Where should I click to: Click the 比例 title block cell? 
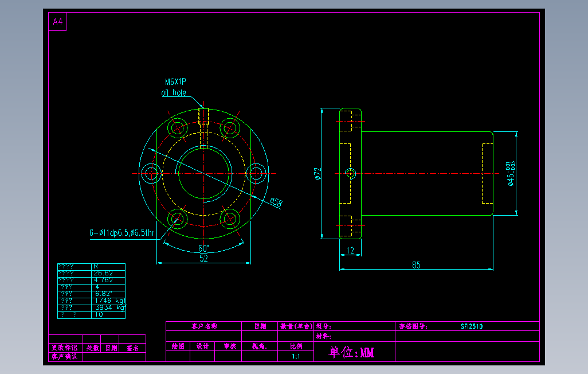(296, 346)
